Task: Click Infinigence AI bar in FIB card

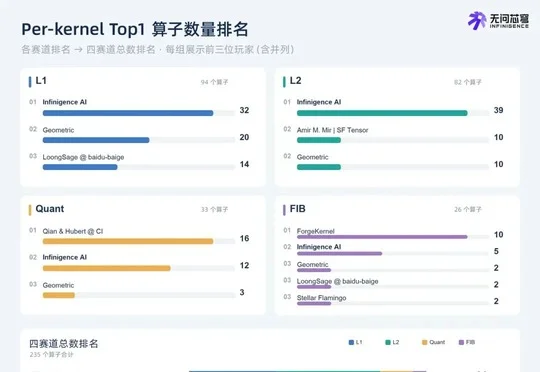Action: [x=340, y=254]
